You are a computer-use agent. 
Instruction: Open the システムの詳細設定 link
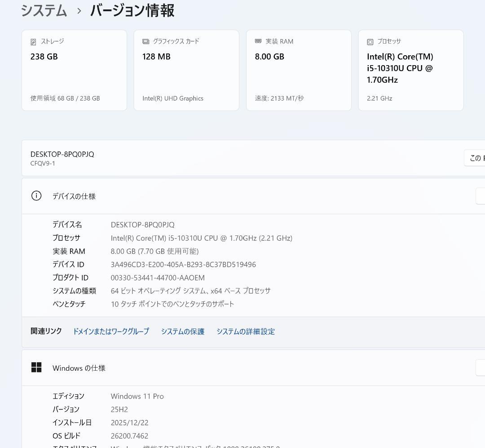[246, 332]
